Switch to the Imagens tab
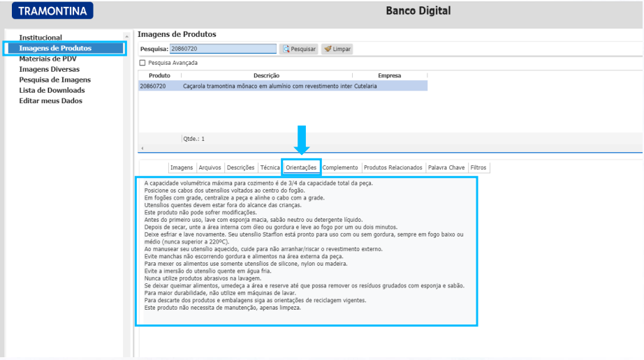The width and height of the screenshot is (644, 360). [x=182, y=167]
